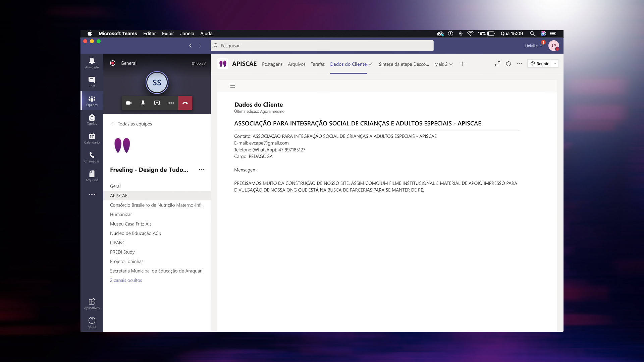Open the Síntese da etapa Desco... tab
The height and width of the screenshot is (362, 644).
pyautogui.click(x=404, y=64)
